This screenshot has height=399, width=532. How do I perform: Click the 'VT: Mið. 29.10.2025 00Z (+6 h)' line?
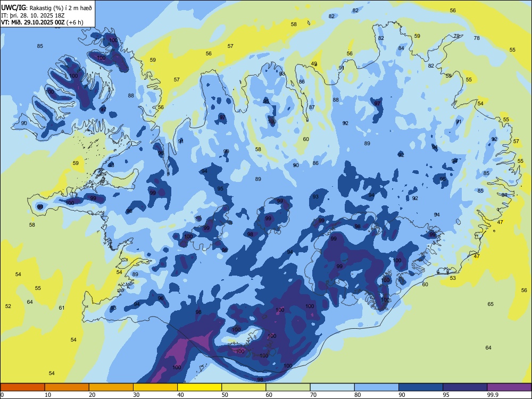pyautogui.click(x=42, y=22)
